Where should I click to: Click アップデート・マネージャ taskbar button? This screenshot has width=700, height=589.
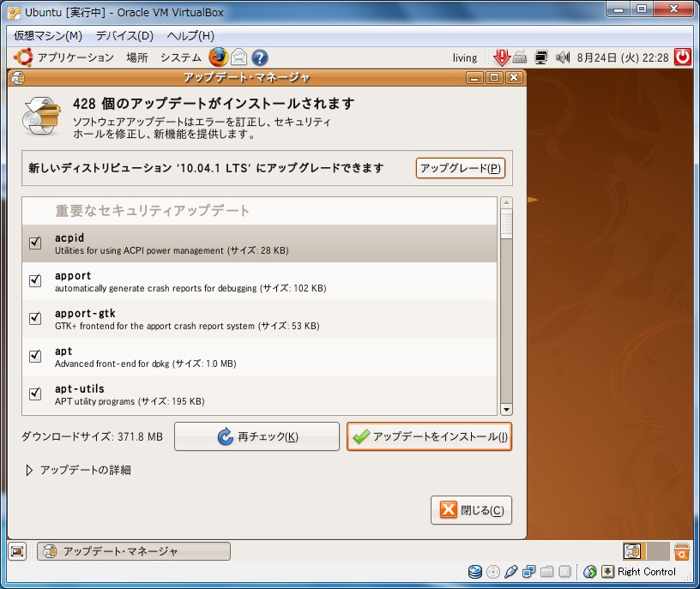[x=134, y=551]
